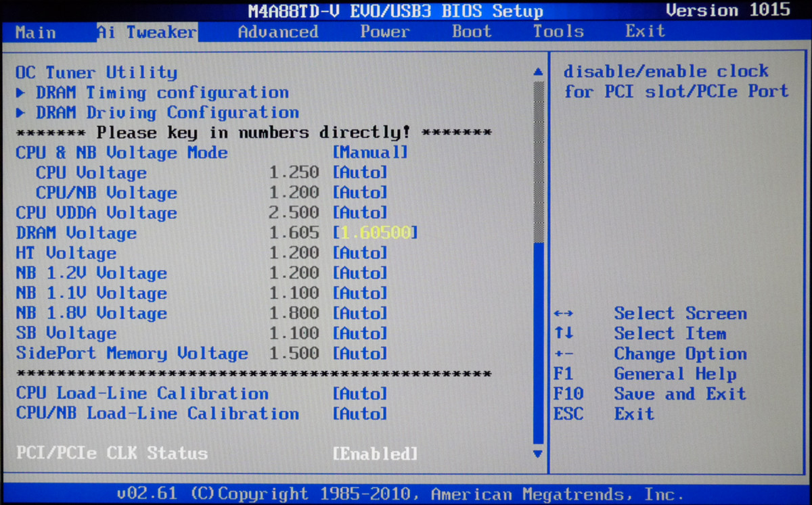812x505 pixels.
Task: Go to the Power tab
Action: click(385, 32)
